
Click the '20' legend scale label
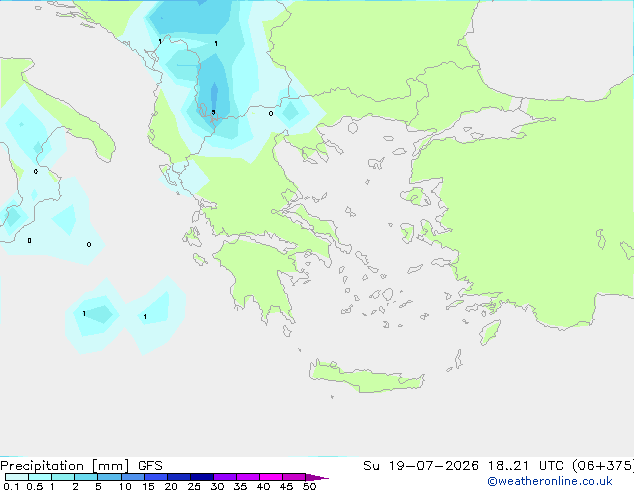(x=171, y=486)
